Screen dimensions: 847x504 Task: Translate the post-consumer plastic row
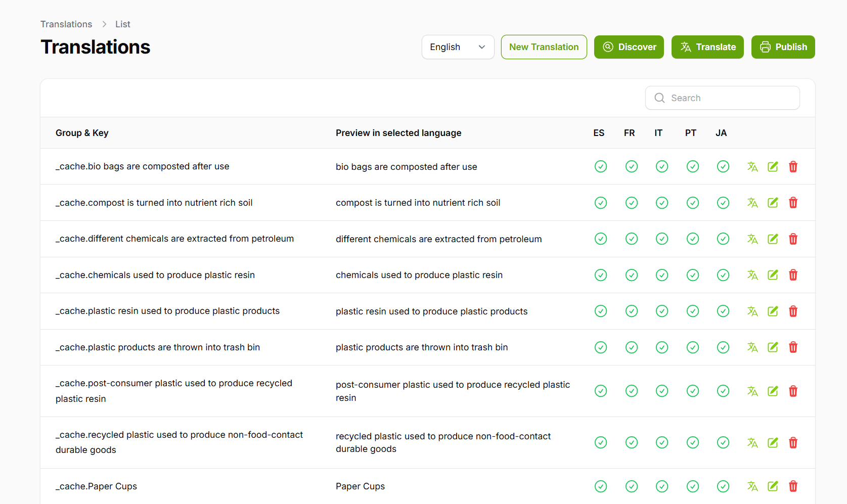[x=752, y=391]
